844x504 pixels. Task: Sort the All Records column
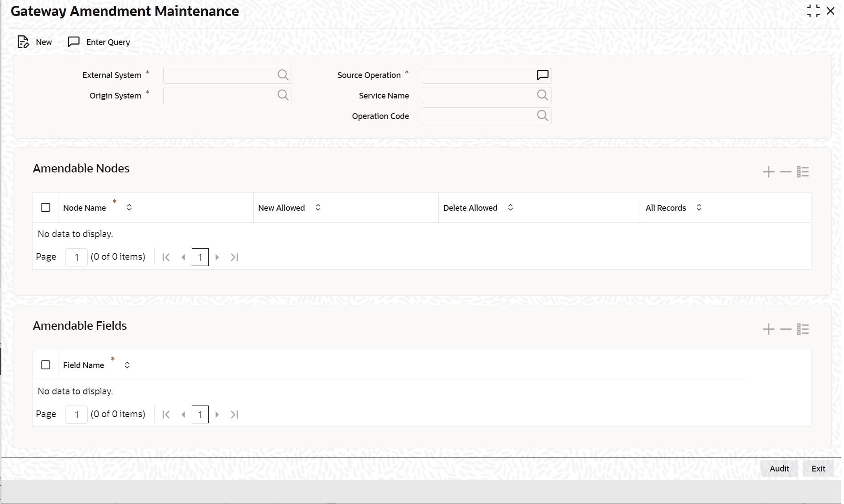coord(699,207)
